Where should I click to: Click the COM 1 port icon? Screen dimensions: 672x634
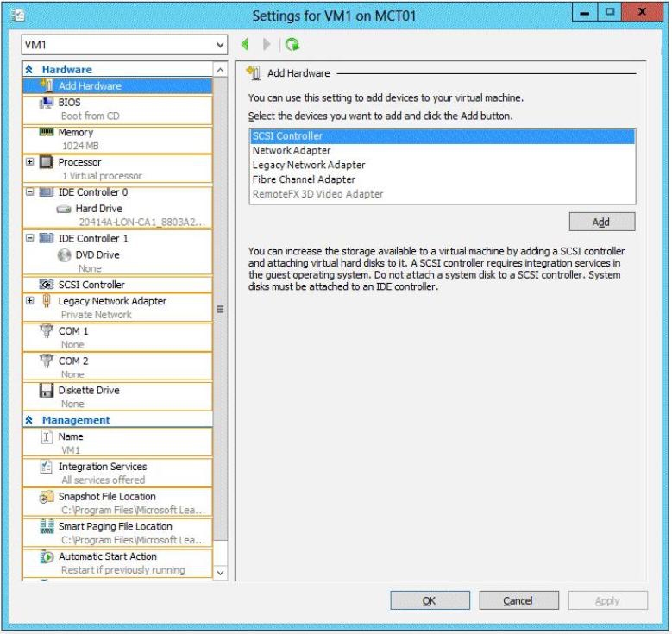[47, 331]
